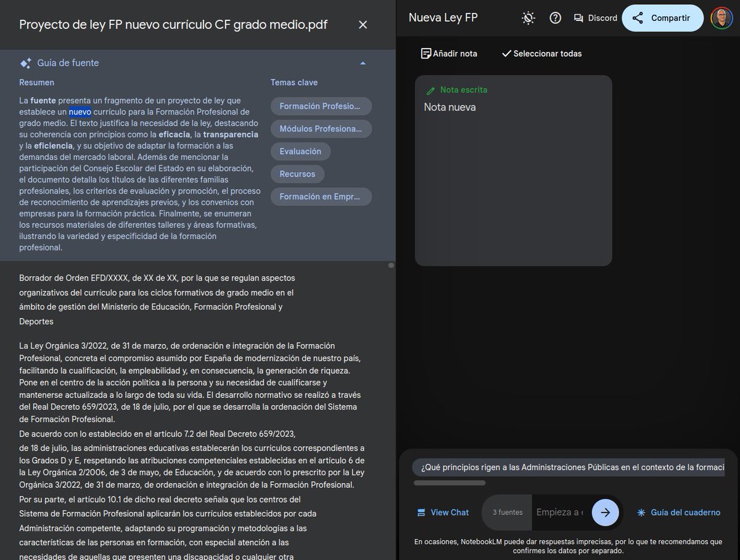Click the bold word transparencia
This screenshot has width=740, height=560.
pos(231,134)
